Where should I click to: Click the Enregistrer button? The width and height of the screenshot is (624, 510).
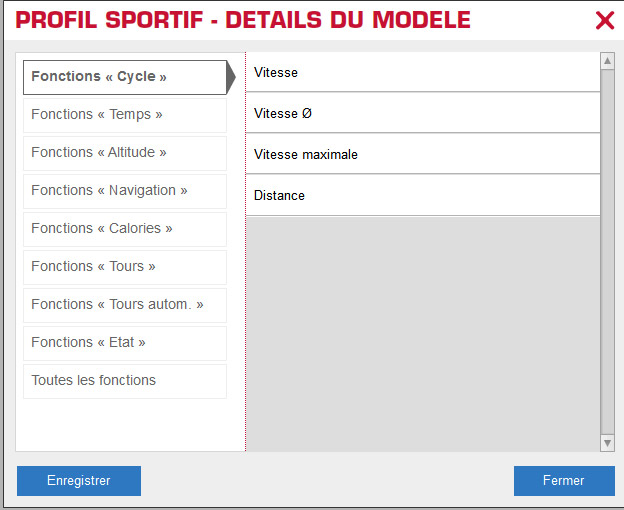[x=79, y=481]
